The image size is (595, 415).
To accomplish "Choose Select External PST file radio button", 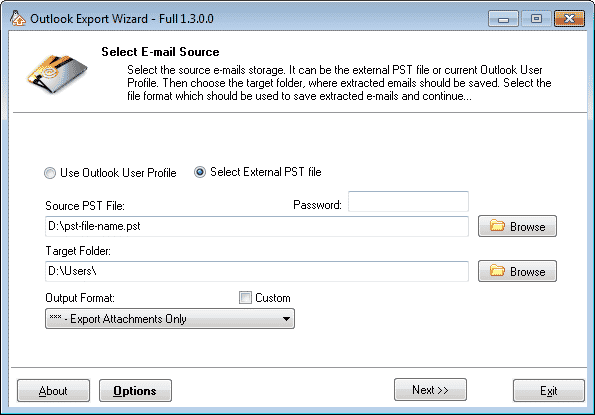I will (x=200, y=172).
